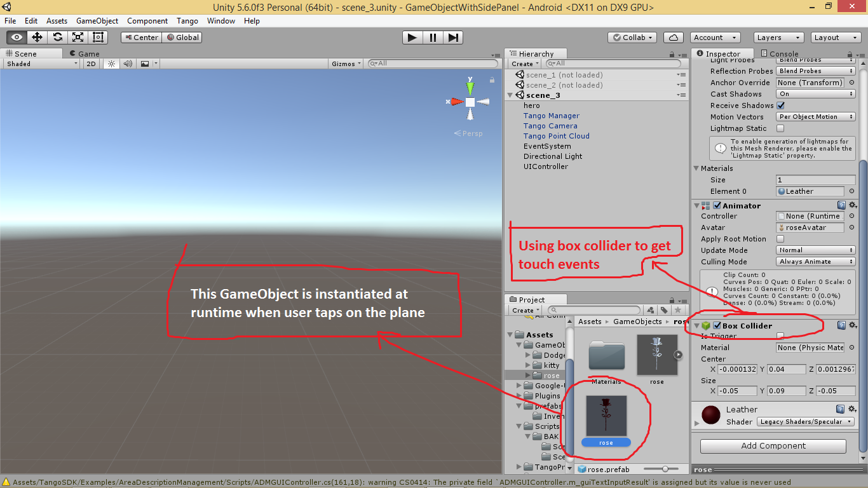Toggle Receive Shadows checkbox
The height and width of the screenshot is (488, 868).
(x=781, y=105)
